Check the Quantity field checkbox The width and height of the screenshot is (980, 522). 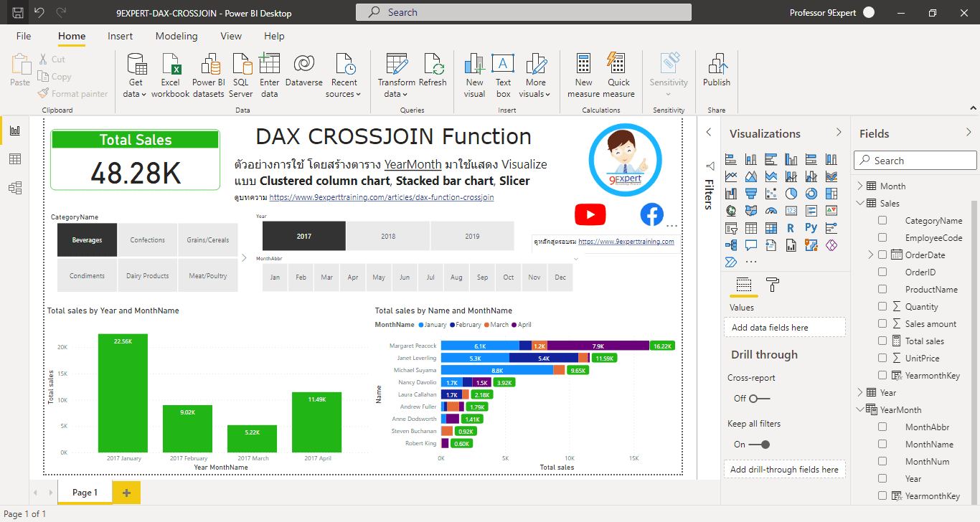[882, 306]
